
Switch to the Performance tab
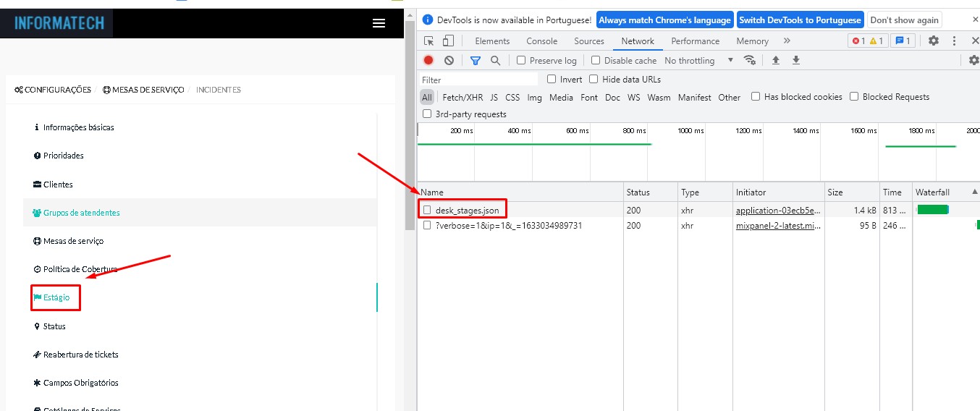696,41
